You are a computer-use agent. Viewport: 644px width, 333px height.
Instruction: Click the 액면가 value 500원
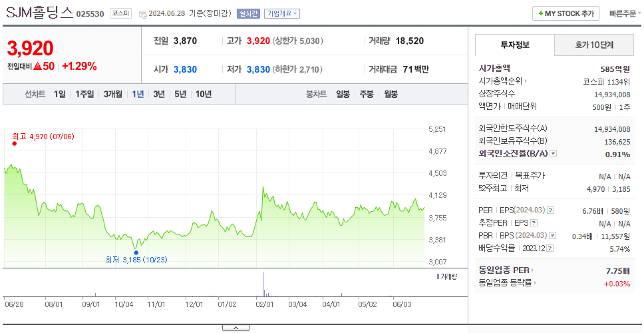pos(603,107)
